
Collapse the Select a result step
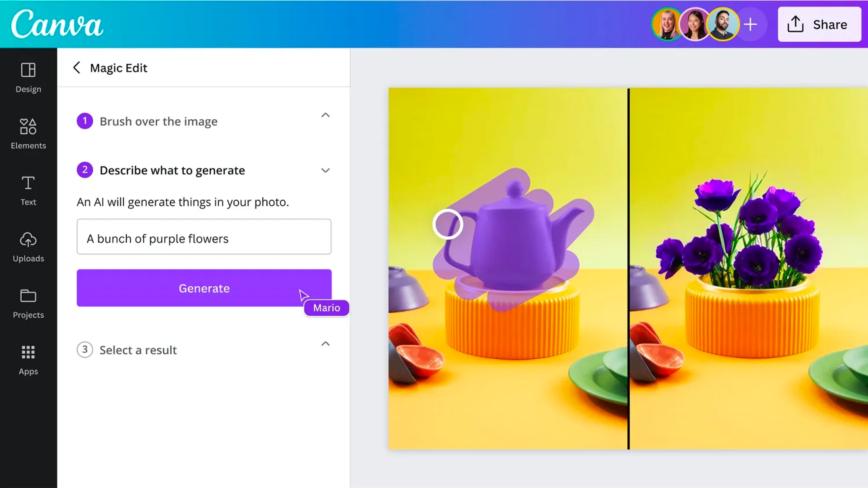[325, 344]
